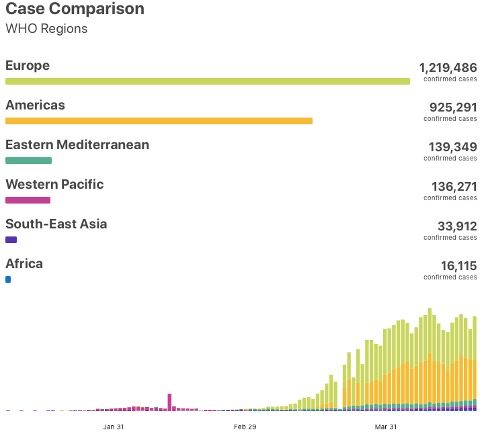Click the 925,291 confirmed cases value
Viewport: 482px width, 440px height.
pos(453,107)
